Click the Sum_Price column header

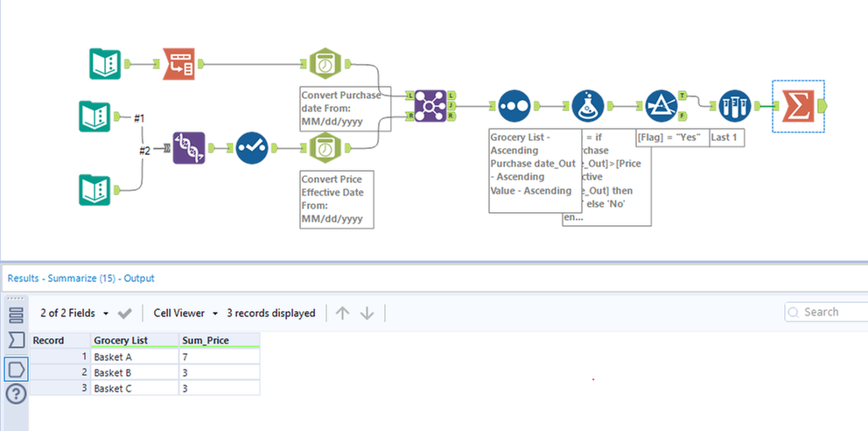(x=220, y=340)
